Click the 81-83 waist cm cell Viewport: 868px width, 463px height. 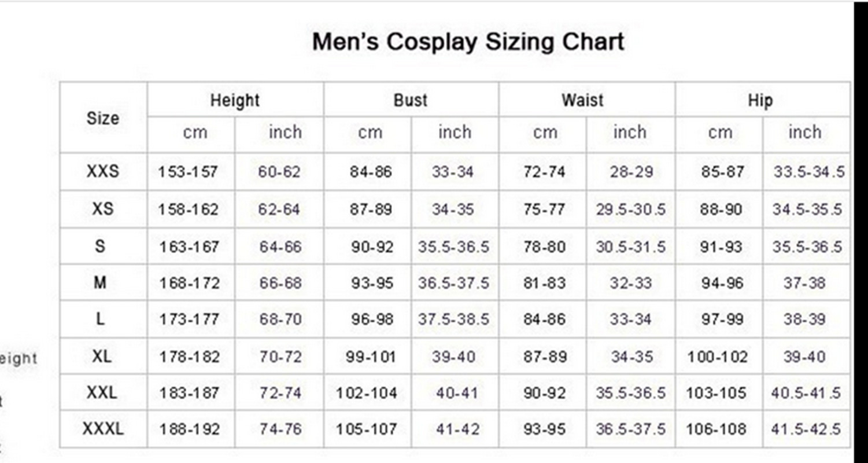coord(544,283)
